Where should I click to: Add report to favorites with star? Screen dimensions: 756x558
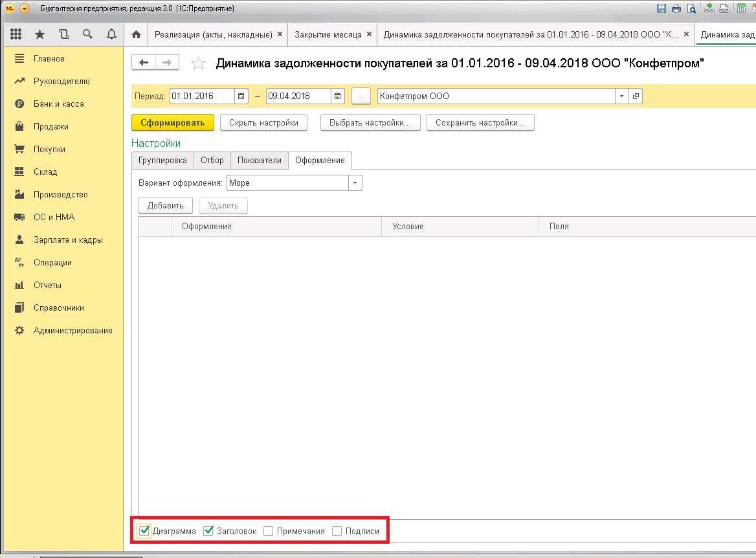[198, 63]
